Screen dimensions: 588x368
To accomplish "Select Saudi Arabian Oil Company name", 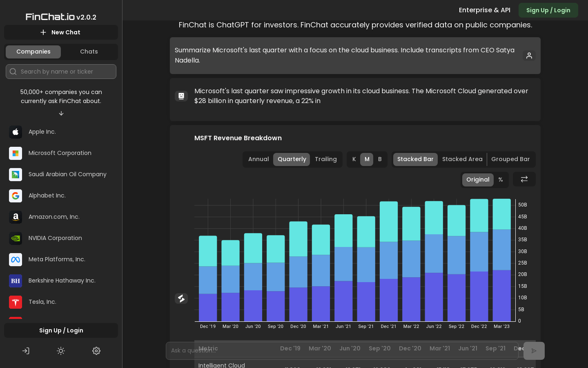I will tap(67, 175).
